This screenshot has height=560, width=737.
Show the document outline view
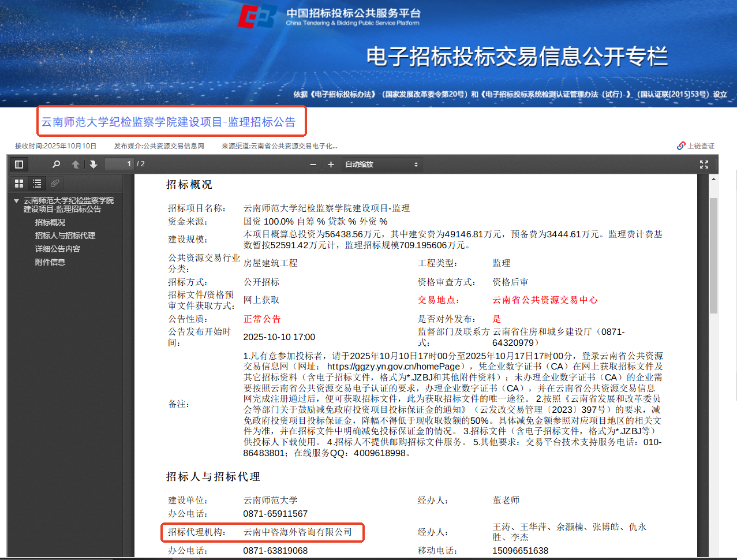point(37,184)
